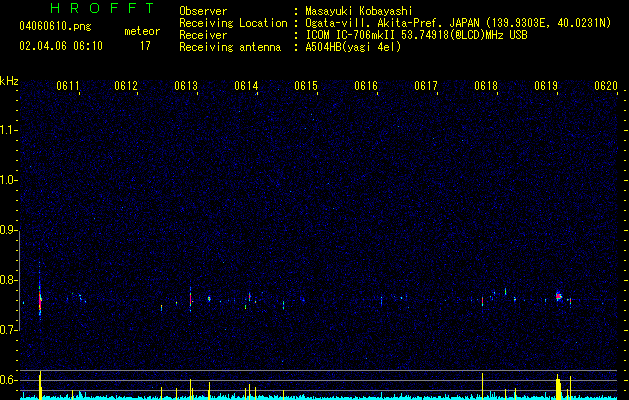Click the 0619 time marker

pyautogui.click(x=546, y=86)
